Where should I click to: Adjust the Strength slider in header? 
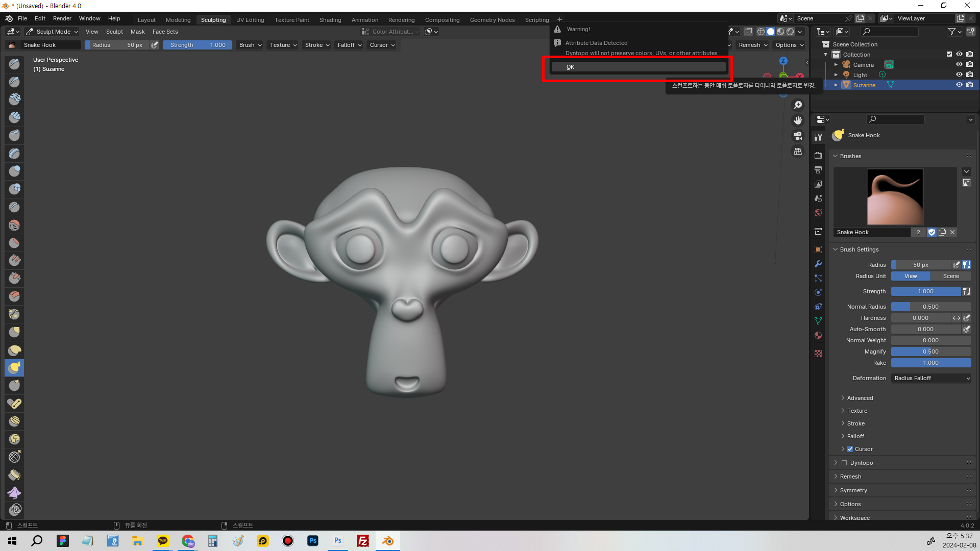[198, 45]
